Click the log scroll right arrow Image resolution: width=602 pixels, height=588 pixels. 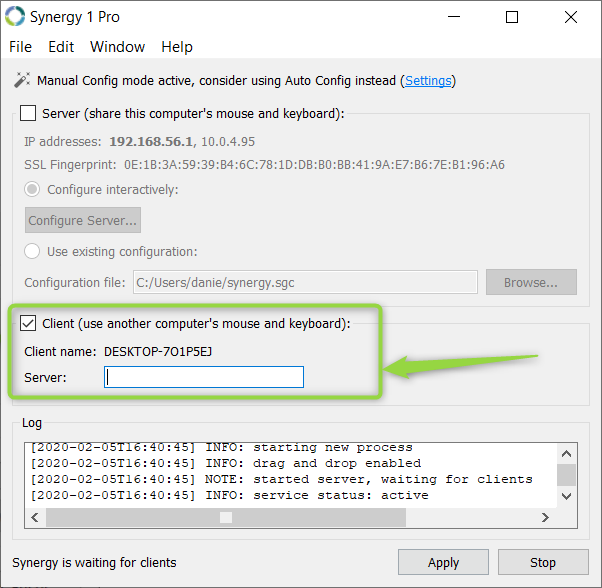pyautogui.click(x=545, y=518)
